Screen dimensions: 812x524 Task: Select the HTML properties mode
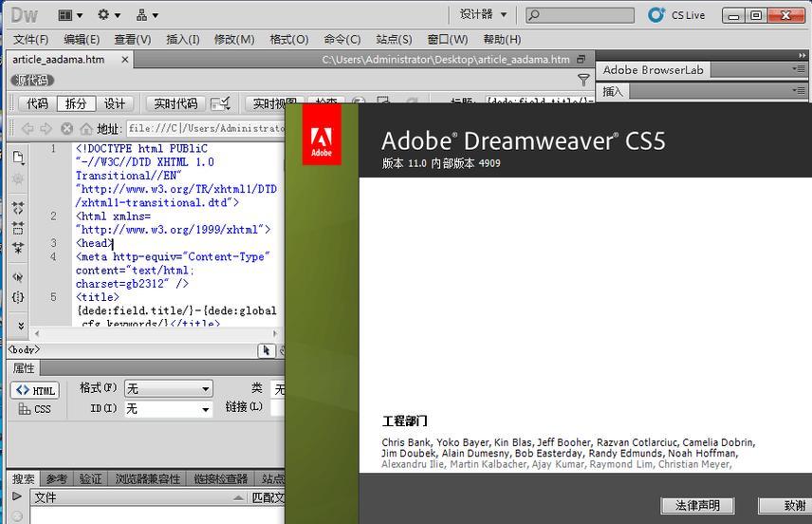point(35,390)
